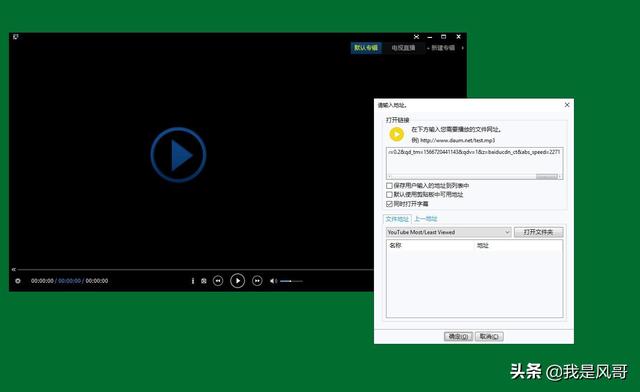Click the total duration at the end of time display
The height and width of the screenshot is (392, 640).
coord(97,281)
